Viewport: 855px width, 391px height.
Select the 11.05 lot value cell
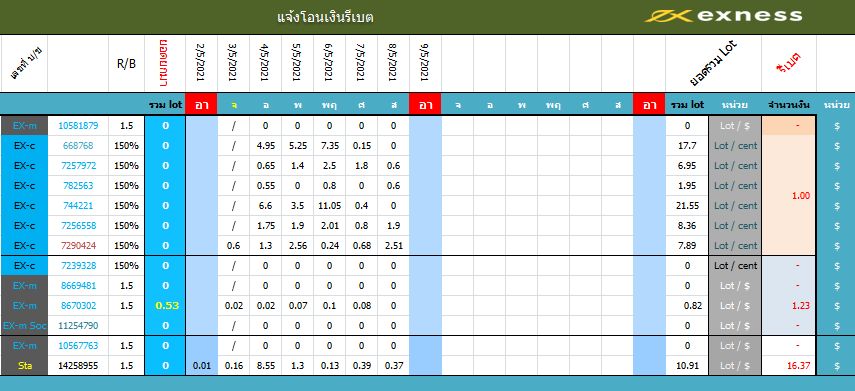[x=329, y=206]
